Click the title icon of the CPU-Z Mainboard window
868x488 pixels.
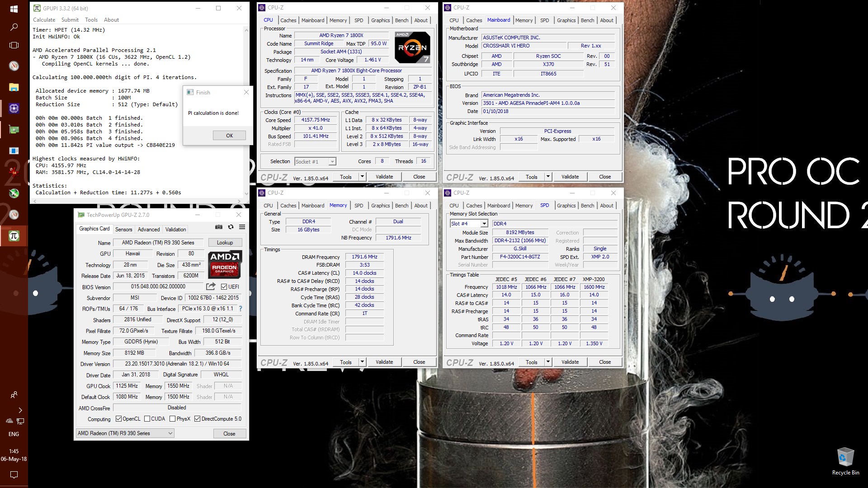point(448,8)
